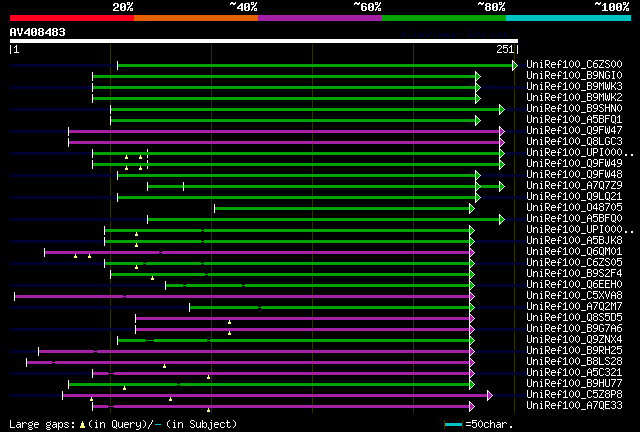Click the green UniRef100_B9MWK2 alignment bar
640x432 pixels.
click(x=284, y=98)
